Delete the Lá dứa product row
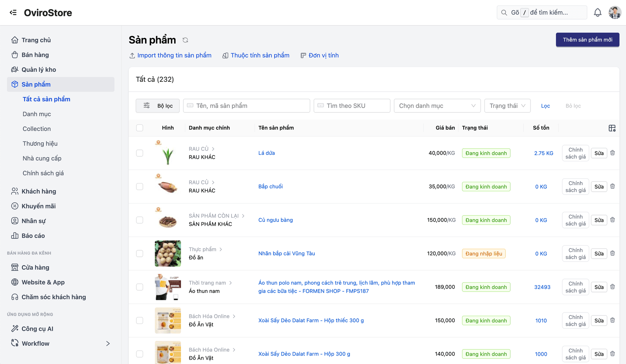This screenshot has height=364, width=626. 612,153
